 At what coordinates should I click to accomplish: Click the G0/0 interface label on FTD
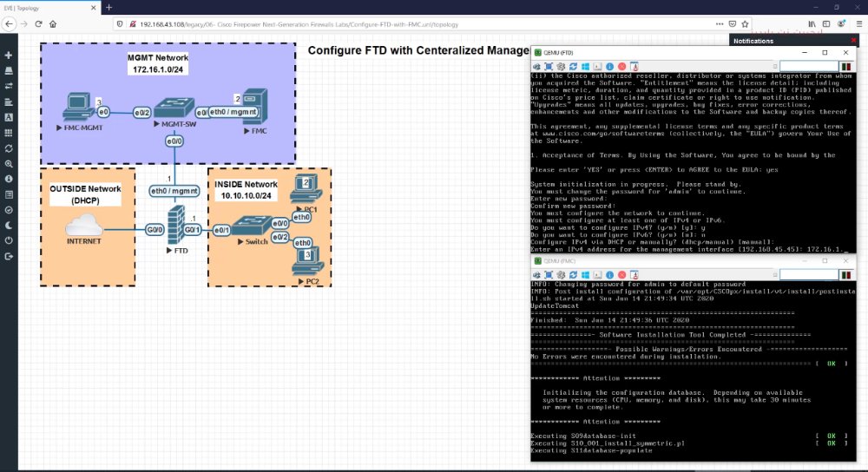(x=155, y=230)
